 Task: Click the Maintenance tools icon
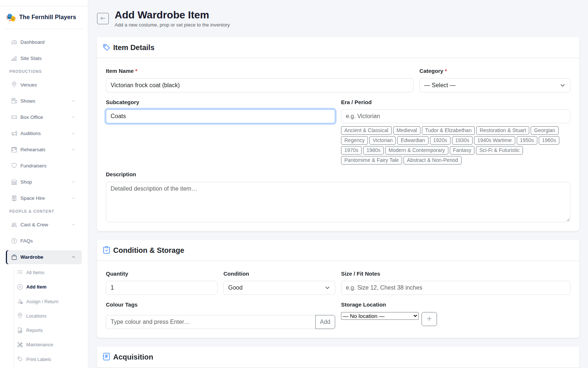point(20,345)
